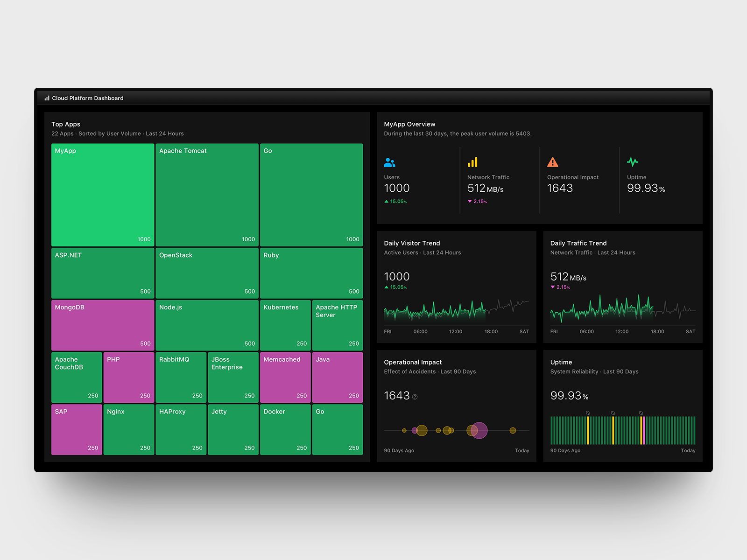
Task: Click the Users icon in MyApp Overview
Action: [390, 162]
